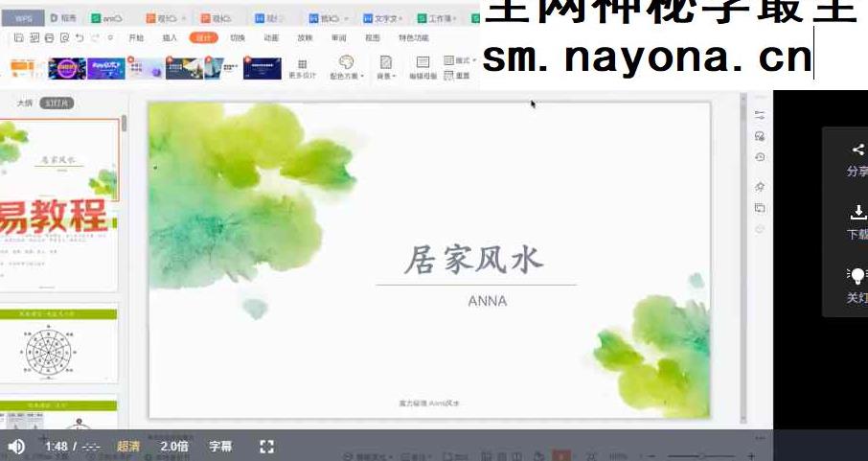Click the 重置 reset button
868x461 pixels.
[x=457, y=76]
